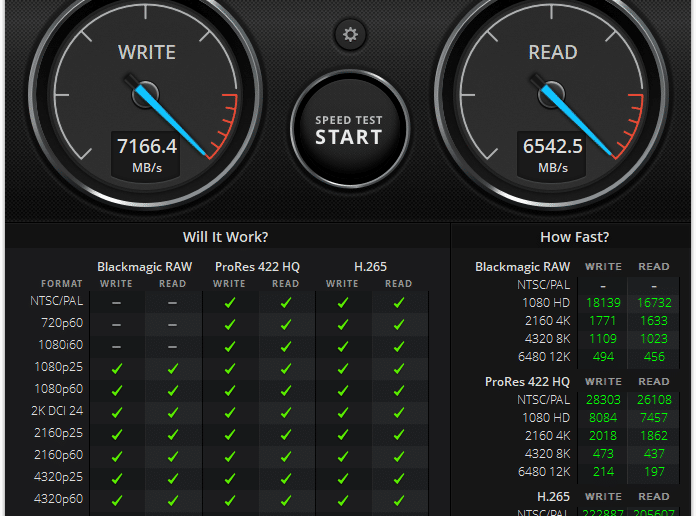Click the 4320p60 format row label
Screen dimensions: 696x516
[59, 499]
